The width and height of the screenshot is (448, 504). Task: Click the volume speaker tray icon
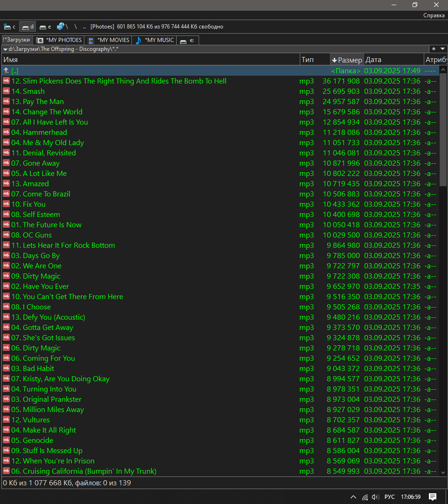pyautogui.click(x=375, y=497)
